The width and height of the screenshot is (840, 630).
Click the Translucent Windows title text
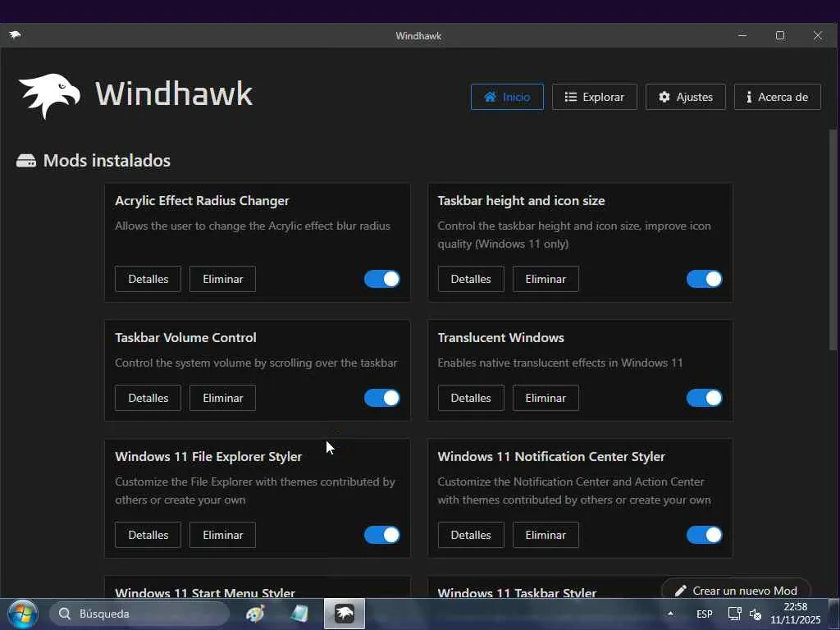click(500, 338)
